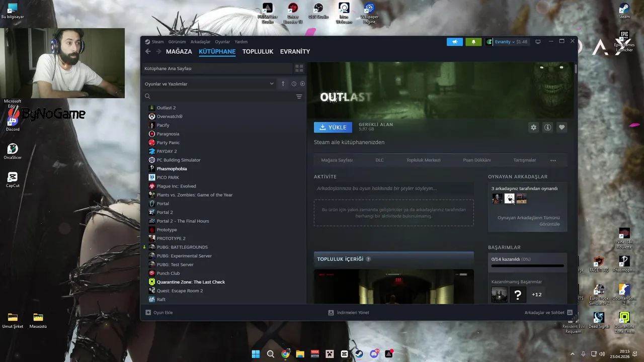This screenshot has width=644, height=362.
Task: Open Kütüphane Ana Sayfası
Action: pos(217,68)
